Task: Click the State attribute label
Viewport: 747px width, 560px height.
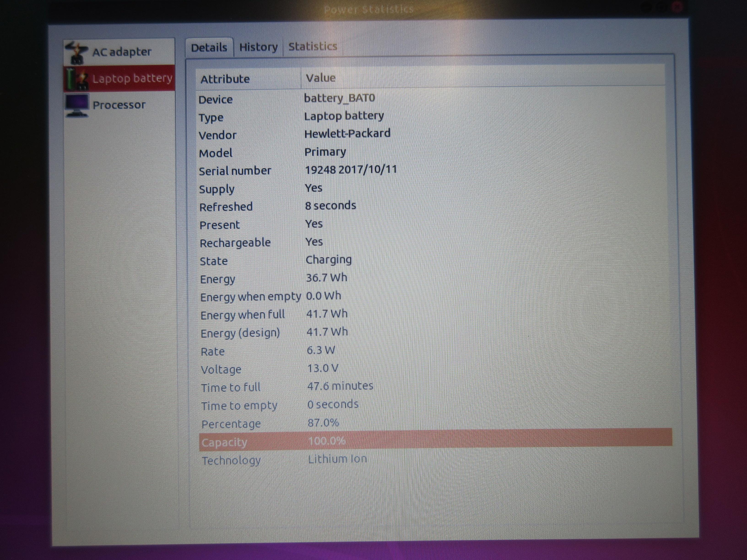Action: point(214,261)
